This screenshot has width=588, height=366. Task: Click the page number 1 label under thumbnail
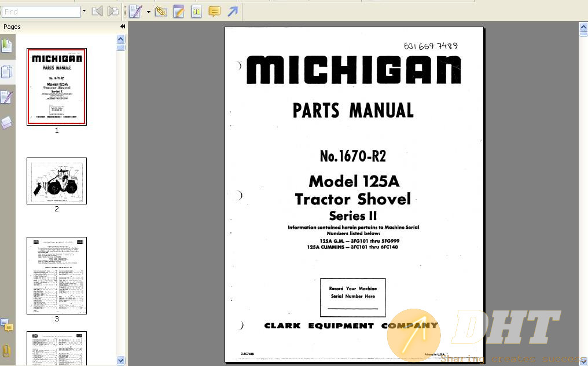pyautogui.click(x=57, y=130)
